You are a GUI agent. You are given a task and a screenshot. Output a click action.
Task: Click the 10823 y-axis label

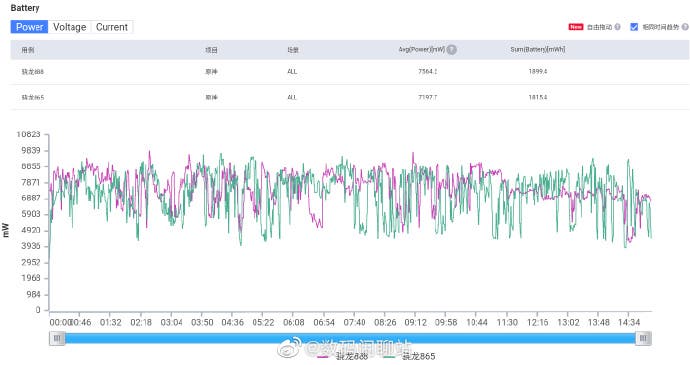pos(29,134)
